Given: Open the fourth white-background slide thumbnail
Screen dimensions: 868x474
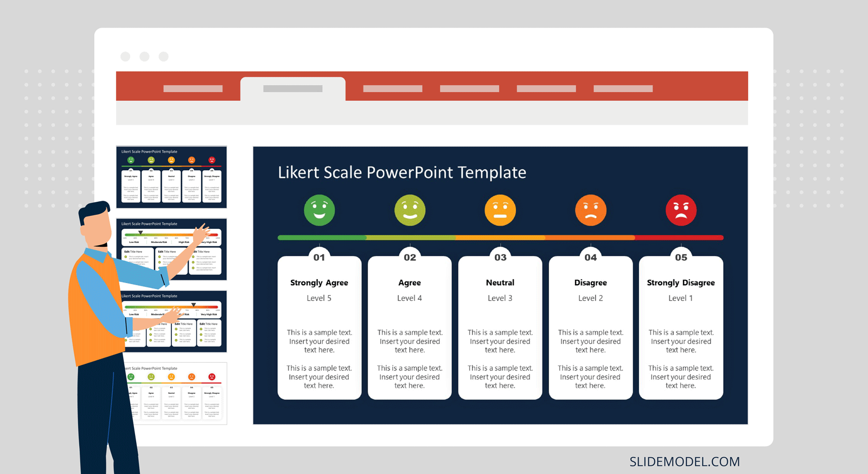Looking at the screenshot, I should point(171,394).
